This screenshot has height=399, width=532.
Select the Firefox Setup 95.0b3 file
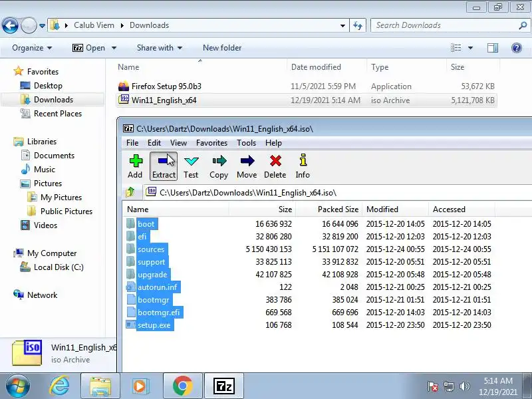click(x=166, y=86)
